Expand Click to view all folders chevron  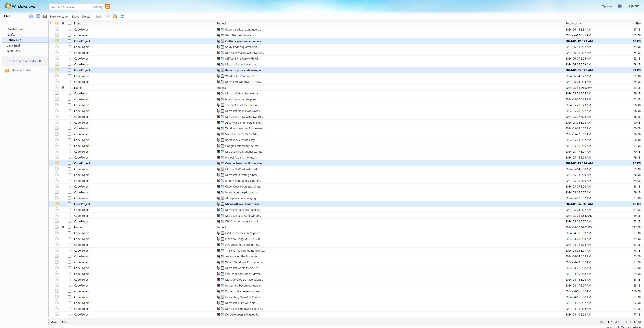coord(40,61)
